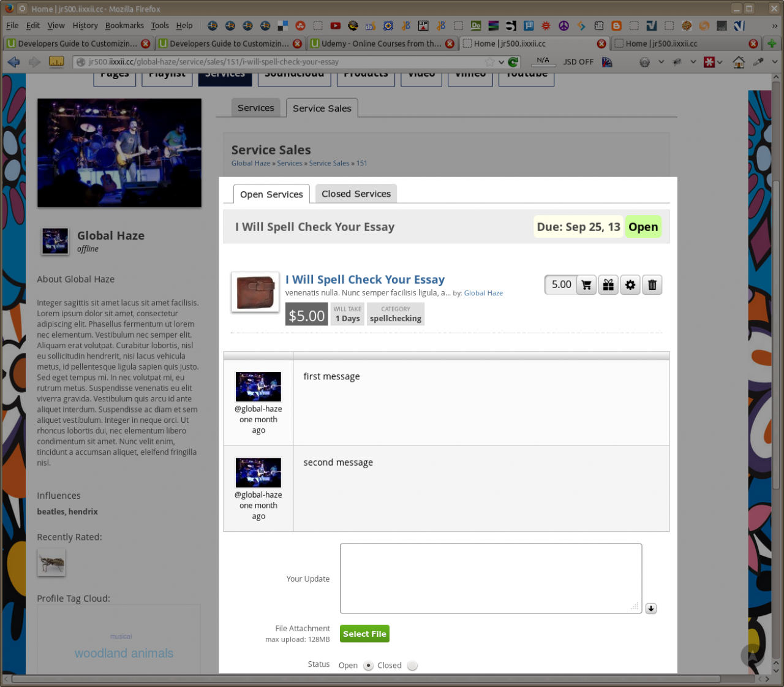Click the Due: Sep 25, 13 label
This screenshot has width=784, height=687.
[579, 227]
